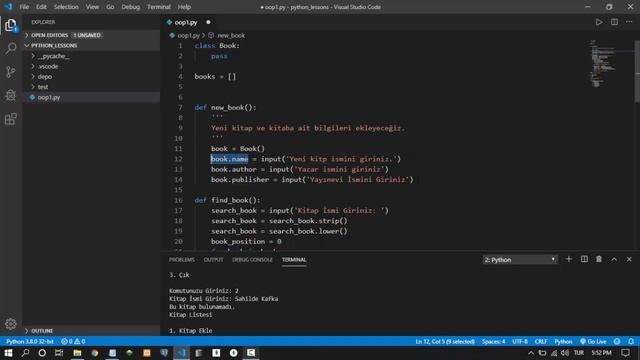Split the terminal panel
This screenshot has height=360, width=640.
(x=584, y=259)
